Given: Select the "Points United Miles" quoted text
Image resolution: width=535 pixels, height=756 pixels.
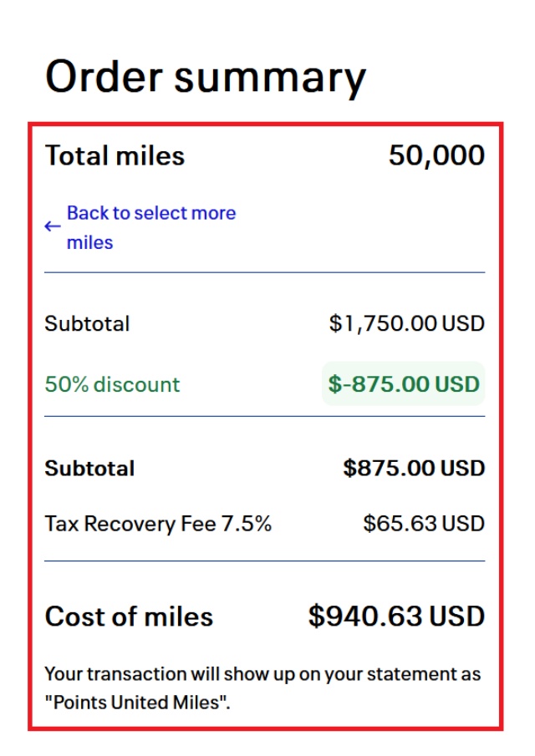Looking at the screenshot, I should (x=137, y=702).
